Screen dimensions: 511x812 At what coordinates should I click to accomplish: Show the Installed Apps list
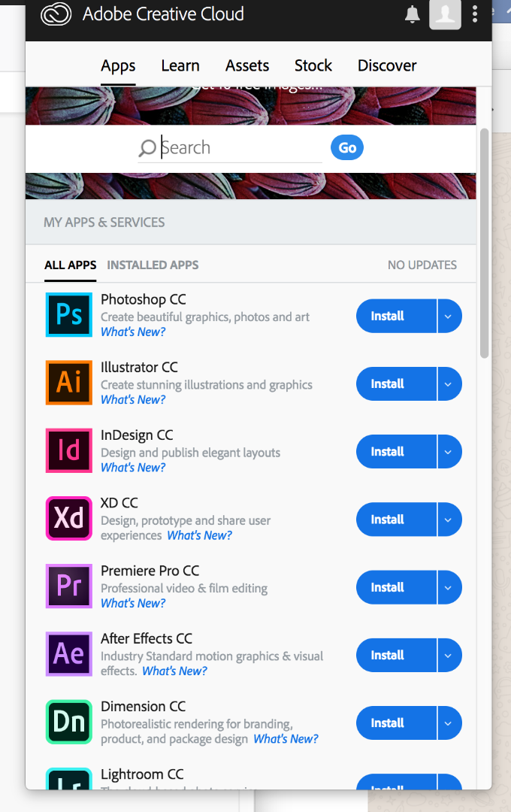pos(153,265)
